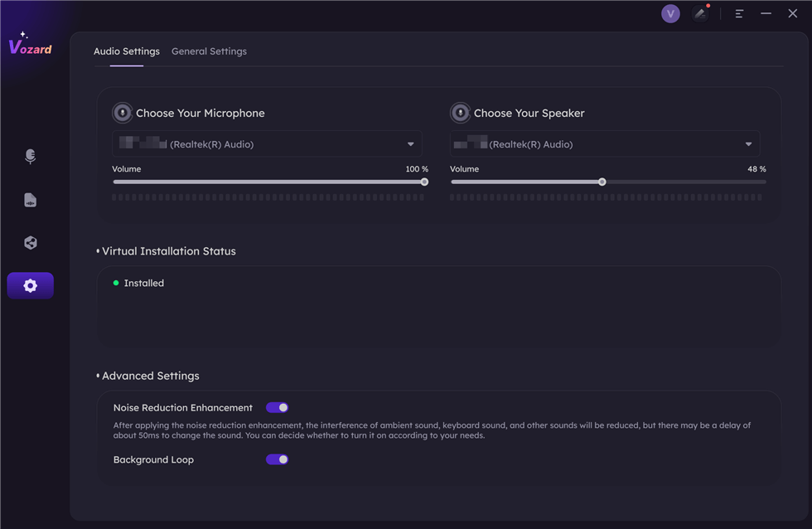Image resolution: width=812 pixels, height=529 pixels.
Task: Disable Noise Reduction Enhancement toggle
Action: pyautogui.click(x=277, y=408)
